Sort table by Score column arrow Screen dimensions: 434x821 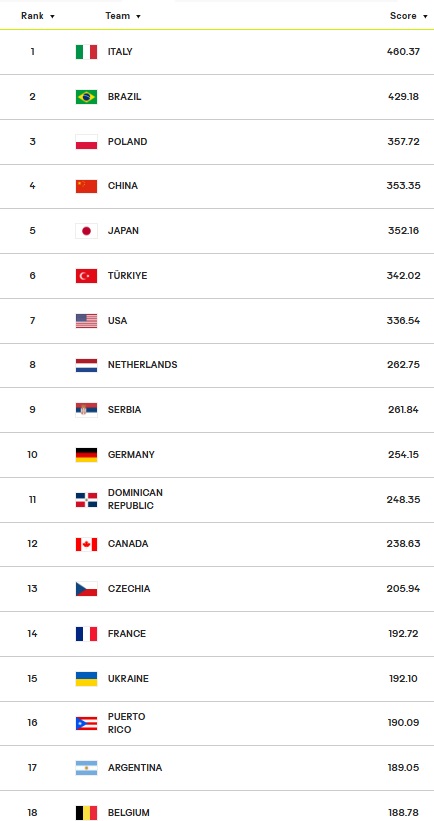(425, 17)
